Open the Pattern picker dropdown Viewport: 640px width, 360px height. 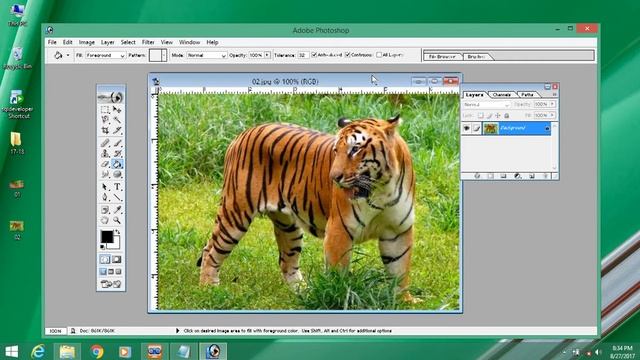(x=164, y=55)
